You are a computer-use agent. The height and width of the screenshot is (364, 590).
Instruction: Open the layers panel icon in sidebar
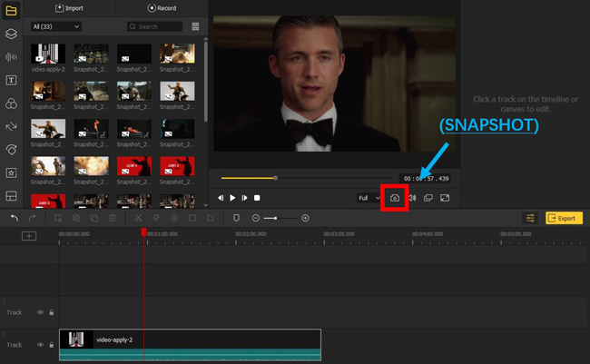pyautogui.click(x=11, y=34)
